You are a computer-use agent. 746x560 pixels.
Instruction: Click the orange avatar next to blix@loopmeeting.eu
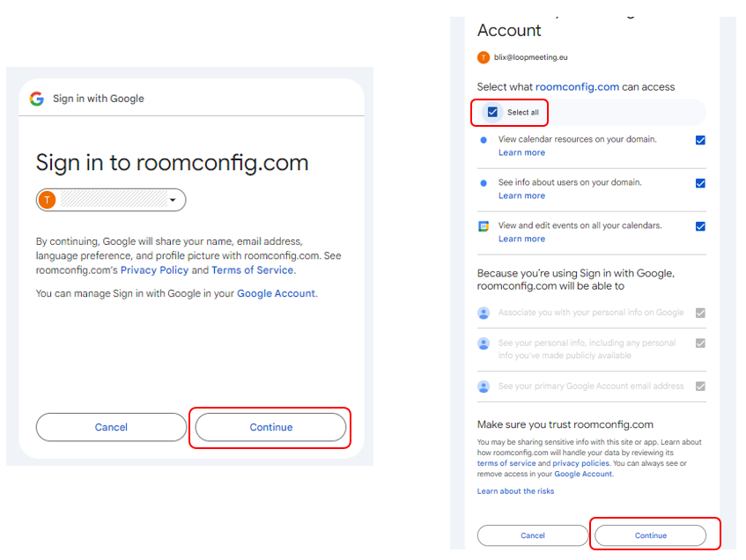(484, 57)
